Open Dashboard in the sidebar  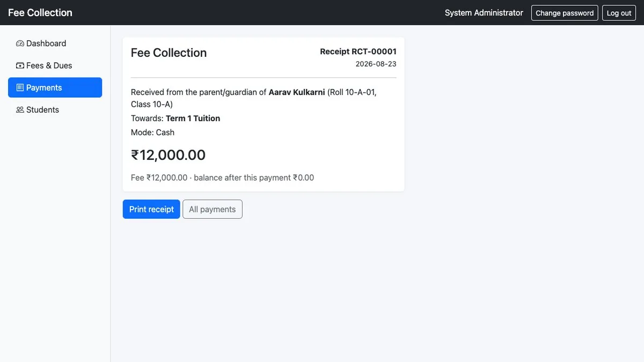(x=55, y=43)
